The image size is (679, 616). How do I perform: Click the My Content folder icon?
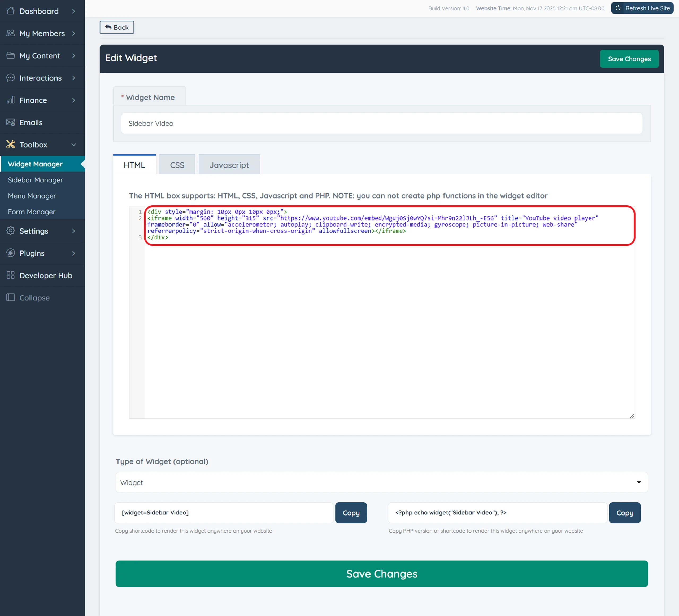[x=10, y=56]
